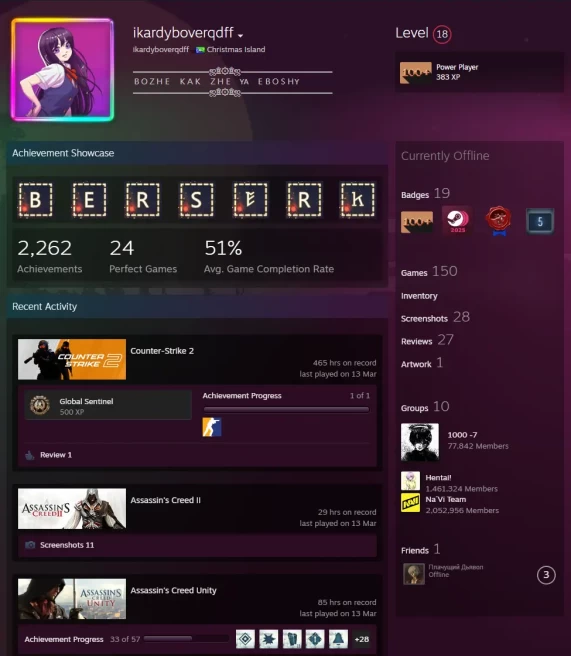The height and width of the screenshot is (656, 571).
Task: Open the Assassin's Creed Unity title link
Action: (173, 590)
